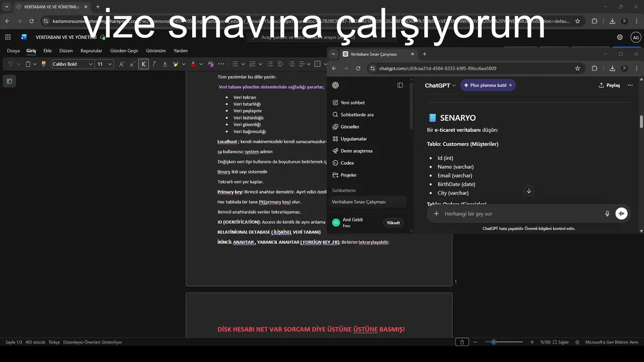Screen dimensions: 644x362
Task: Open the AG account avatar in Word
Action: [x=636, y=37]
